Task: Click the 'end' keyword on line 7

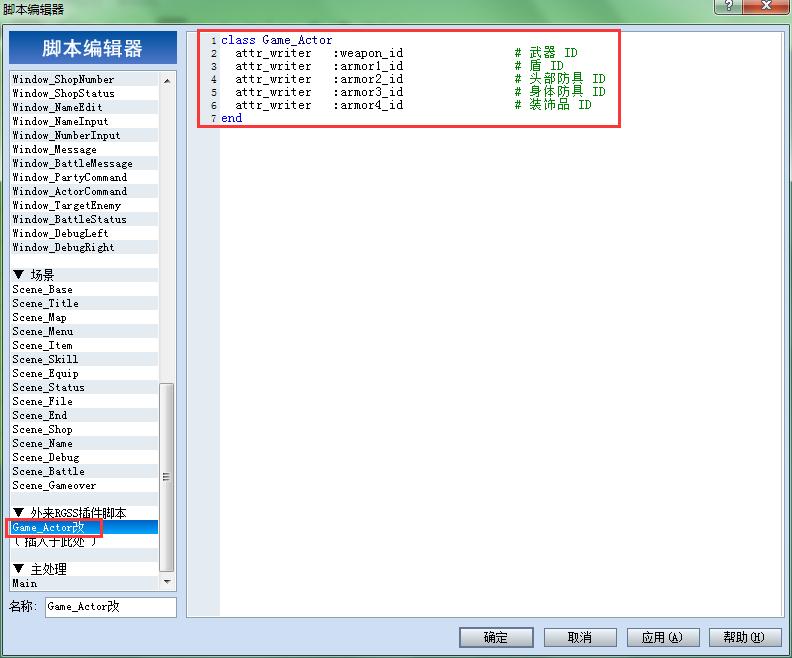Action: pos(232,118)
